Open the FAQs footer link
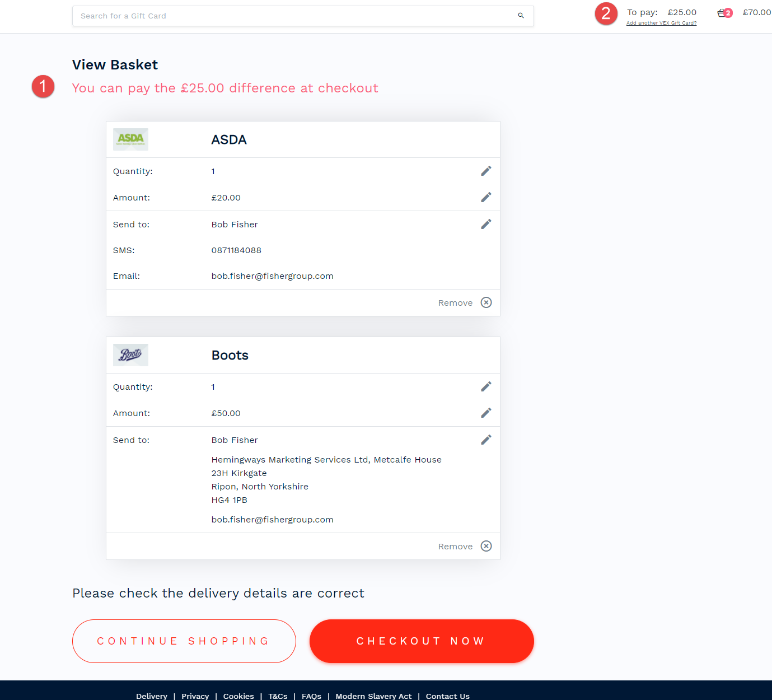The width and height of the screenshot is (772, 700). tap(311, 696)
